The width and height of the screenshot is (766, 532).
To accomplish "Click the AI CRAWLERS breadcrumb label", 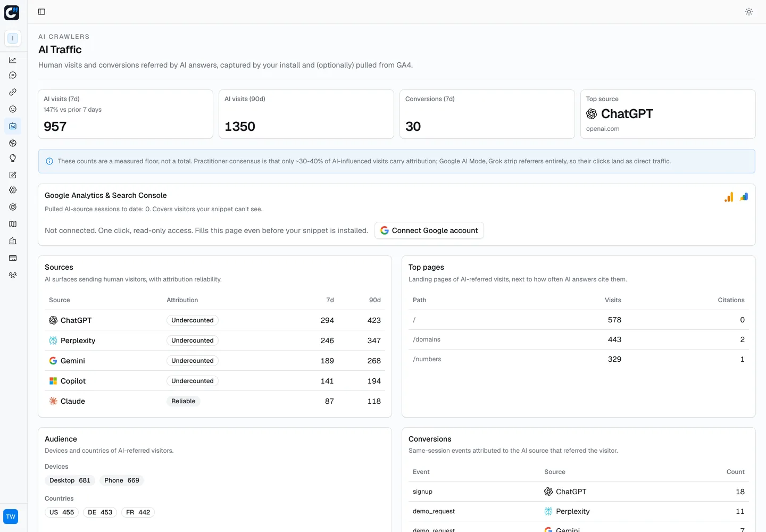I will [64, 37].
